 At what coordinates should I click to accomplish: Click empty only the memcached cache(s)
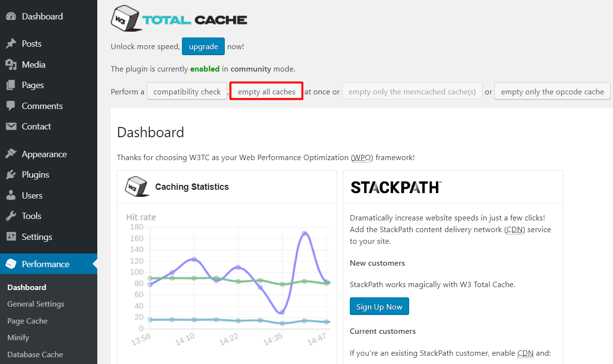point(412,91)
